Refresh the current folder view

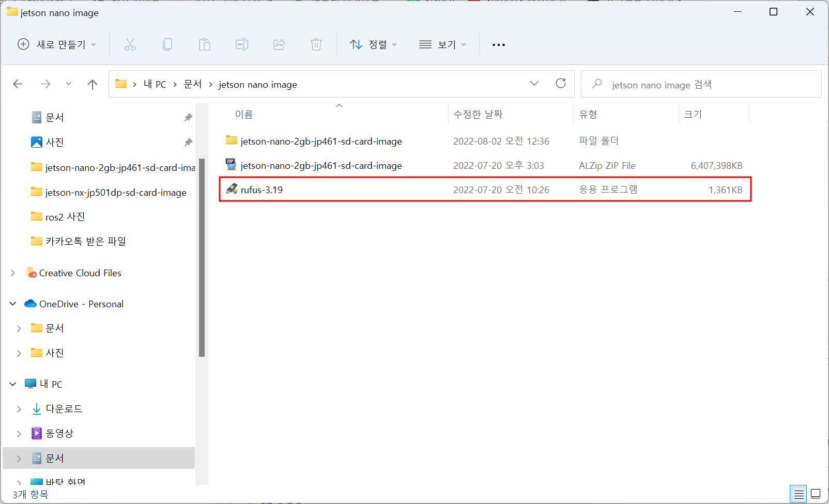(561, 83)
